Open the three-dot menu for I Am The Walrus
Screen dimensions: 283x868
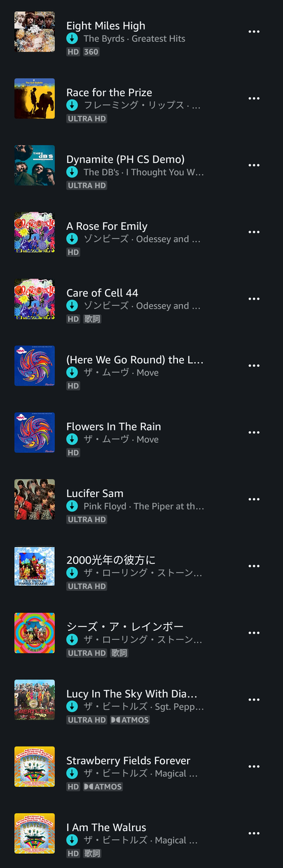pos(254,833)
